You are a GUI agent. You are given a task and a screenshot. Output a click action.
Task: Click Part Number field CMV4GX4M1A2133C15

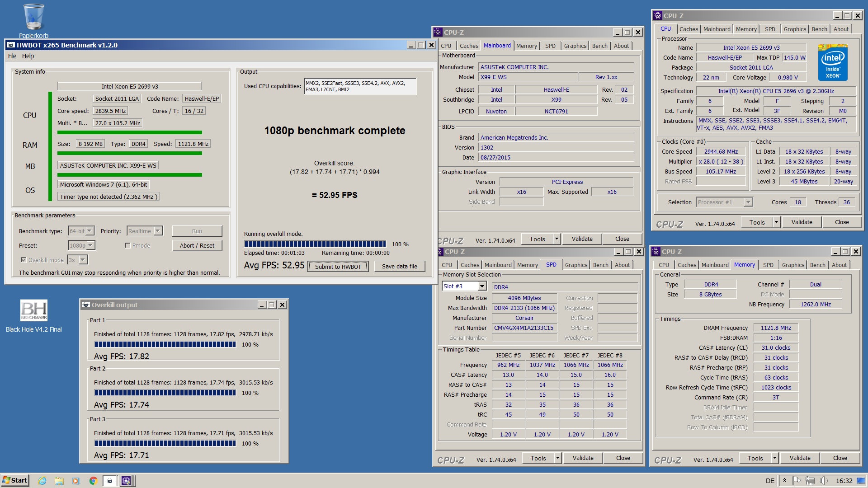(525, 328)
